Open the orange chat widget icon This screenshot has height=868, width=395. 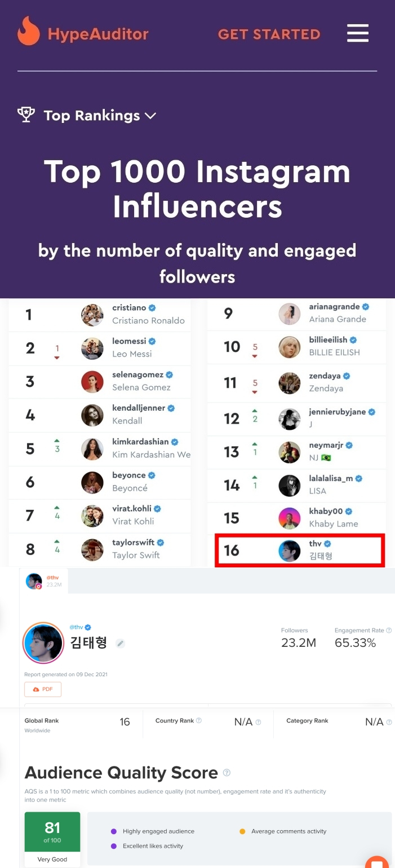(x=376, y=863)
